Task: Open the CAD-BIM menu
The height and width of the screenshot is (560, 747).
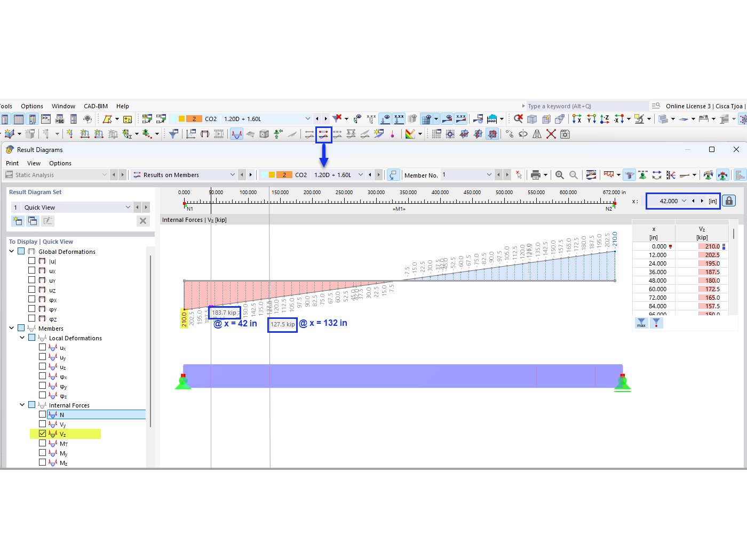Action: coord(96,106)
